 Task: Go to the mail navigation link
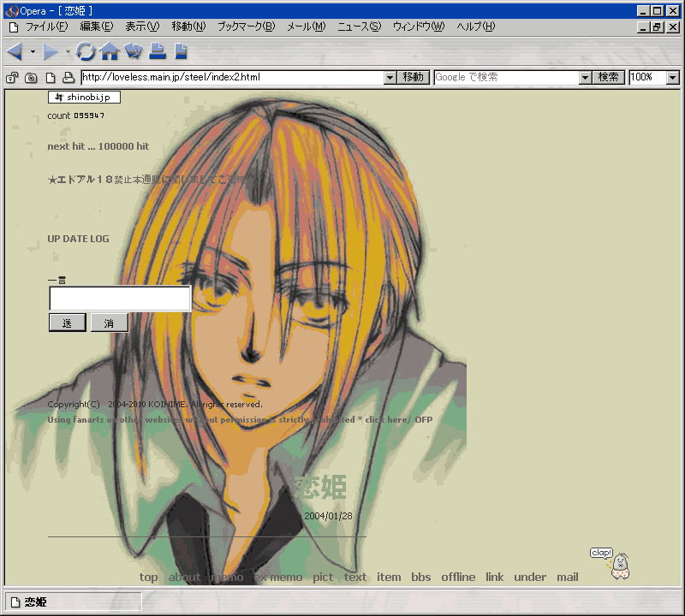pyautogui.click(x=568, y=577)
